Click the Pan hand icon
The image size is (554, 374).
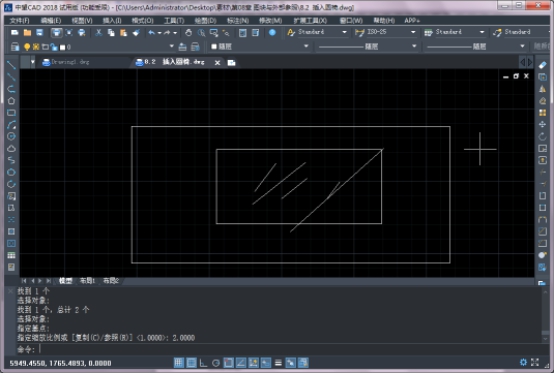click(188, 33)
